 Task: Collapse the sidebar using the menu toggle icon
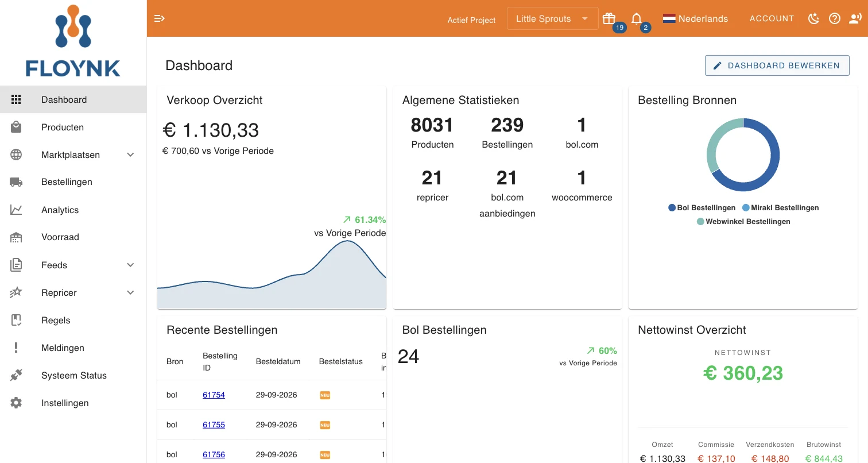click(160, 18)
